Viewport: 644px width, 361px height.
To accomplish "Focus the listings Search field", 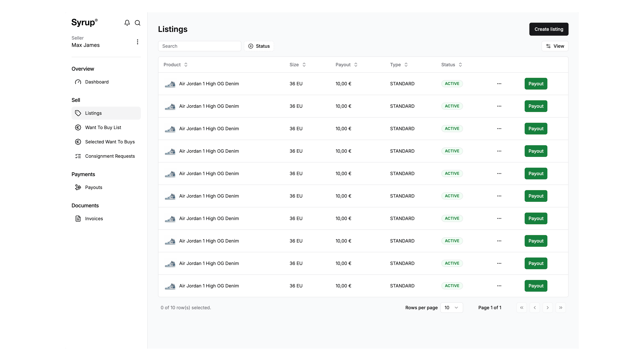I will (x=200, y=46).
